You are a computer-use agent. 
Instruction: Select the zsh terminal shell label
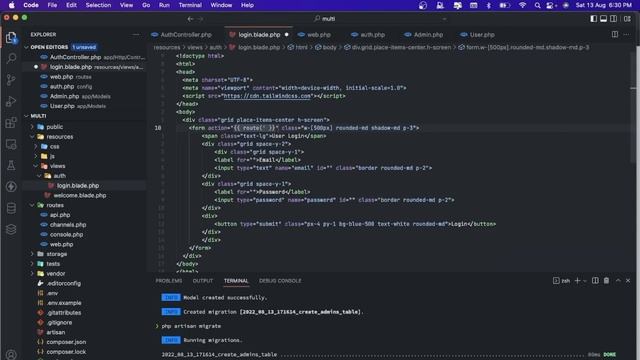(x=562, y=281)
